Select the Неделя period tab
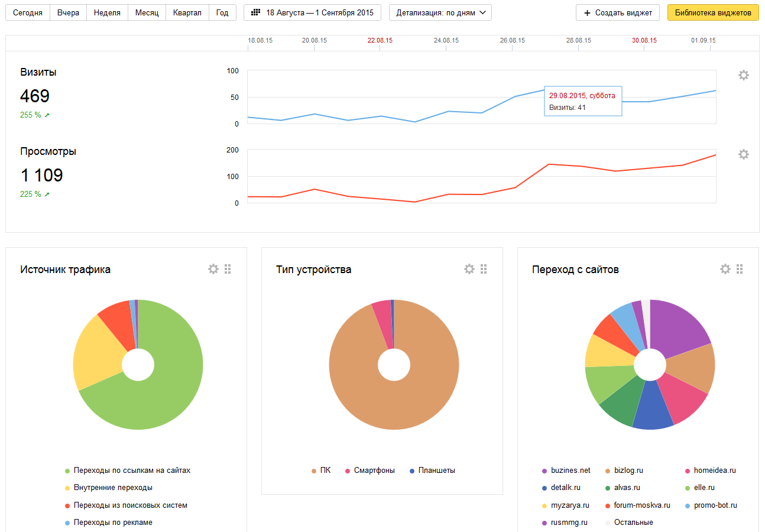The image size is (765, 532). click(107, 12)
